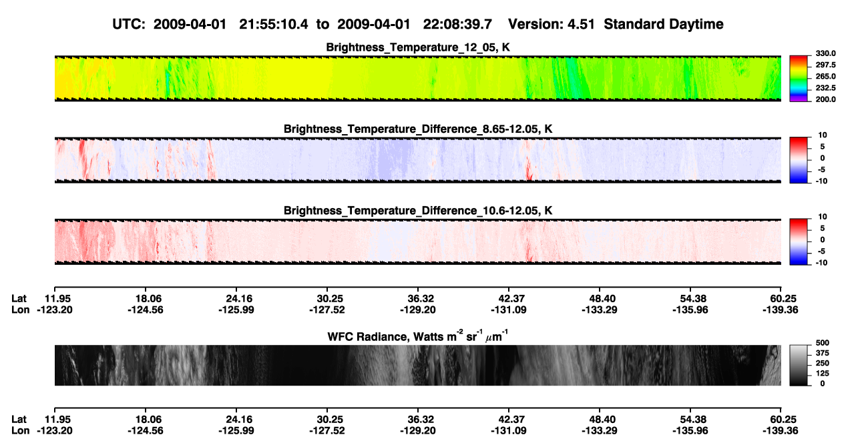Click the 'Lon' row label above WFC title
The image size is (868, 445).
pos(21,310)
